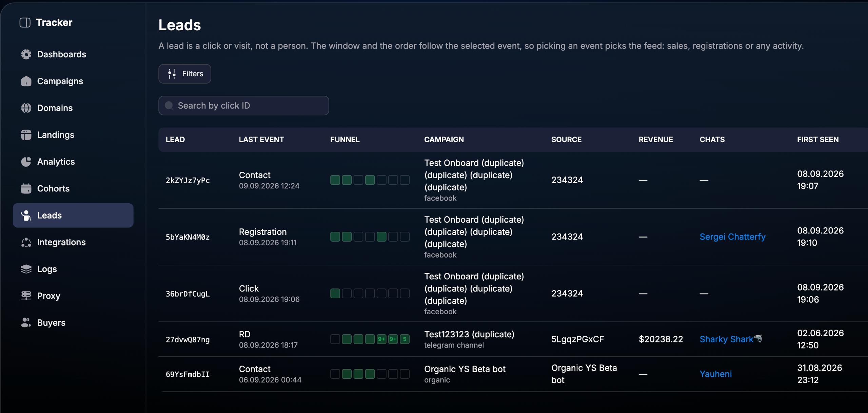Image resolution: width=868 pixels, height=413 pixels.
Task: Click funnel step labeled 5 in 27dvwQ87ng row
Action: click(405, 339)
